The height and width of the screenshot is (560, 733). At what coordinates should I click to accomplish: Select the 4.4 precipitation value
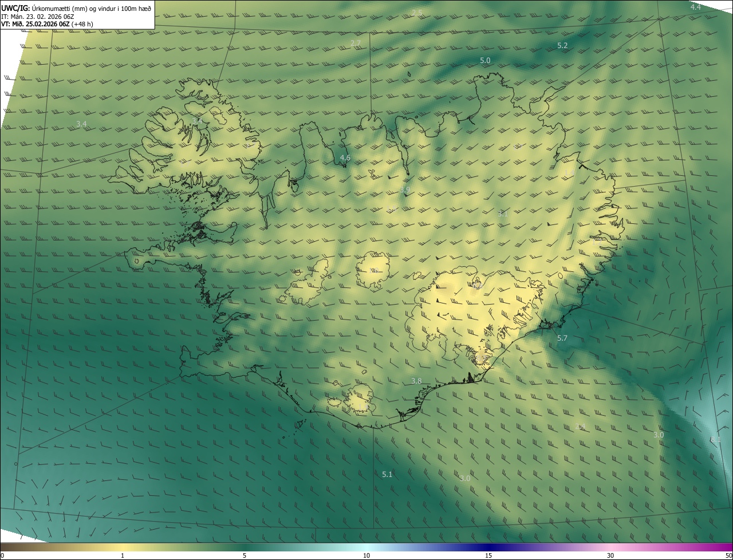pyautogui.click(x=696, y=7)
